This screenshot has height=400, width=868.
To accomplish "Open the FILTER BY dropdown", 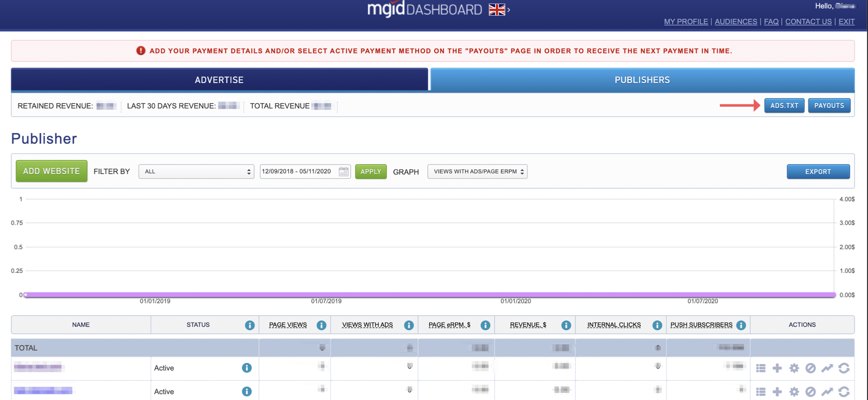I will tap(196, 171).
